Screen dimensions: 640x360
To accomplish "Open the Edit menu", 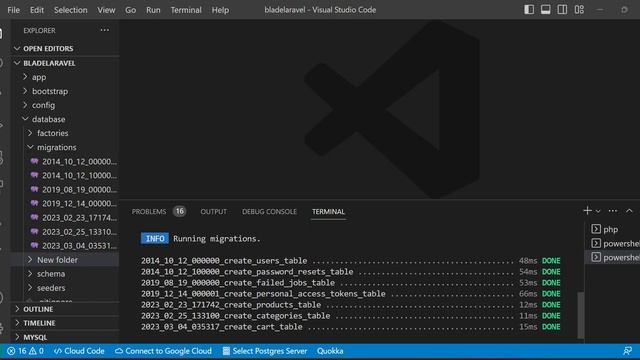I will [37, 10].
